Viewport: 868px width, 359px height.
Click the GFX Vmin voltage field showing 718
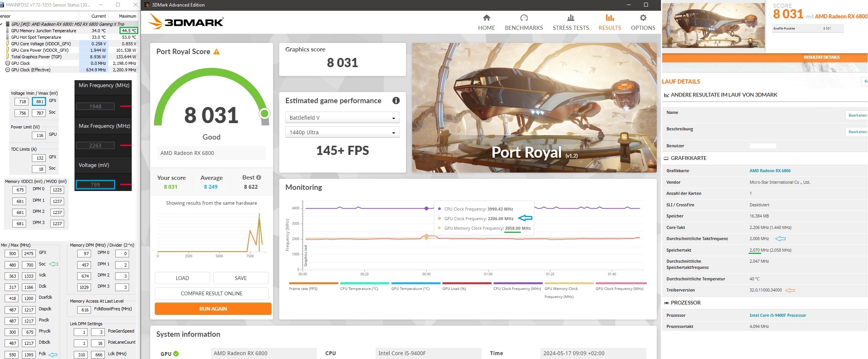[x=22, y=102]
